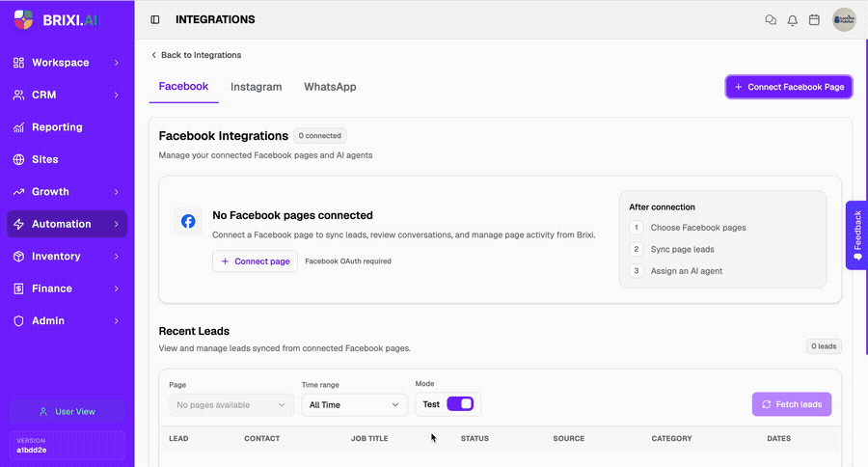868x467 pixels.
Task: Click the LEAD column header
Action: coord(178,438)
